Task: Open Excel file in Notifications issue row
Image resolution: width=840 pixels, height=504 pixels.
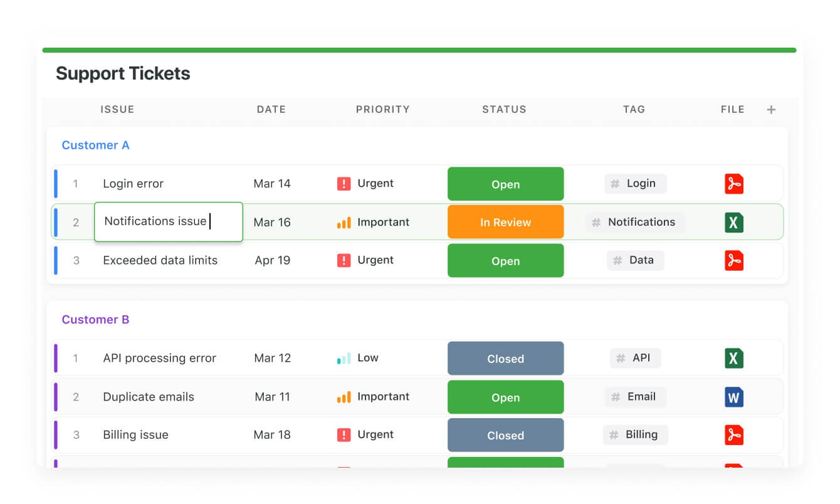Action: [x=733, y=223]
